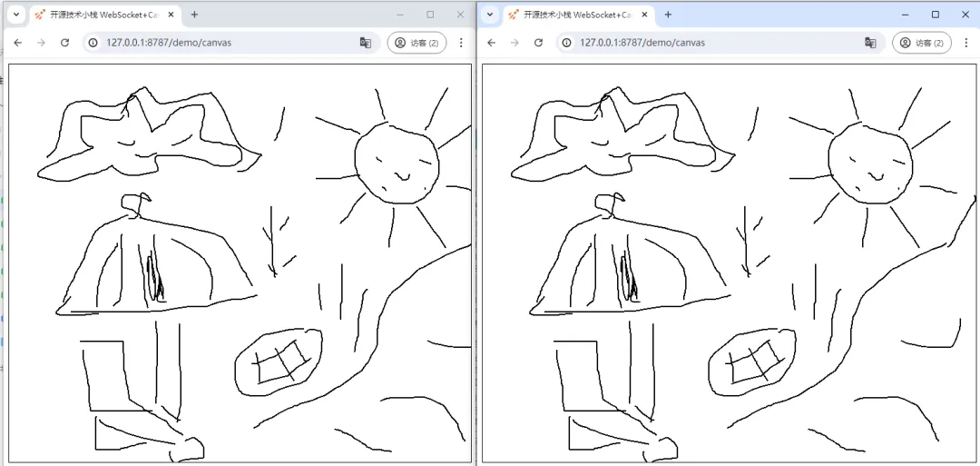Expand the tab search dropdown in right window

pyautogui.click(x=489, y=15)
